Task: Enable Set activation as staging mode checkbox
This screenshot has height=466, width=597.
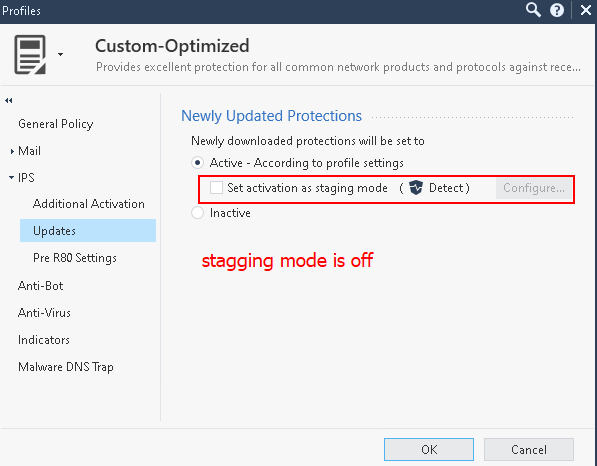Action: (x=216, y=187)
